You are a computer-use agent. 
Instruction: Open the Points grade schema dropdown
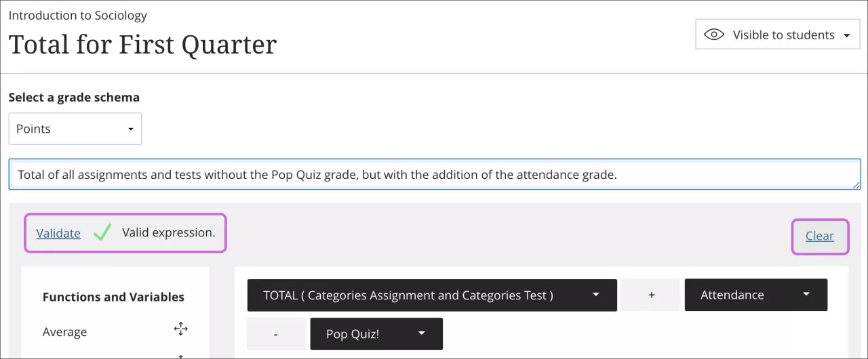tap(75, 129)
